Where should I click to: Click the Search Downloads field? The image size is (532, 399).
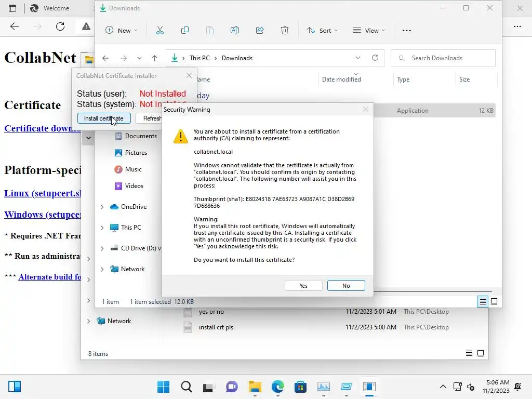(x=443, y=58)
